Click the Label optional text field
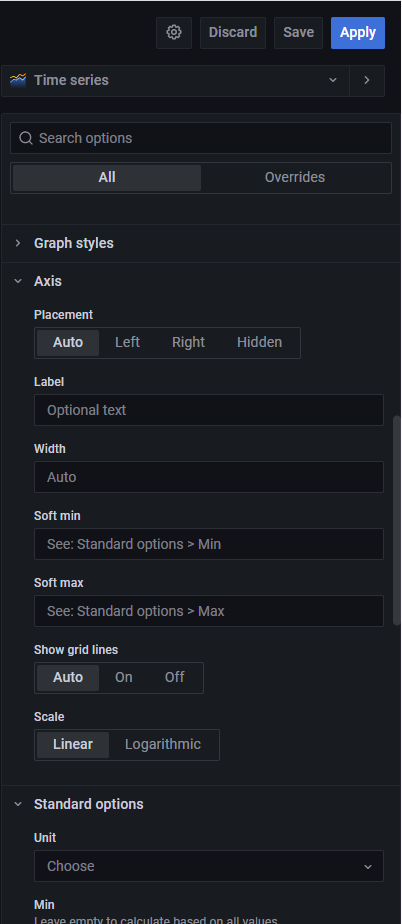 coord(209,410)
